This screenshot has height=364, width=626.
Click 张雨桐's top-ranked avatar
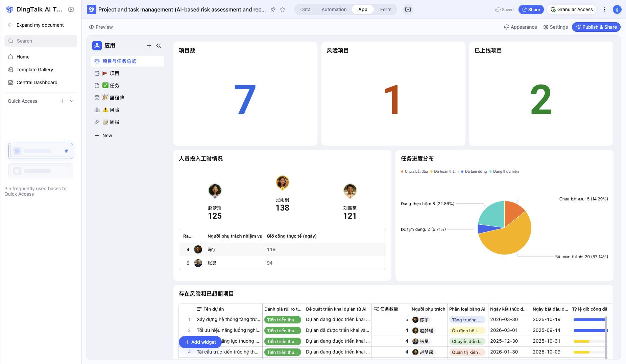click(x=282, y=183)
